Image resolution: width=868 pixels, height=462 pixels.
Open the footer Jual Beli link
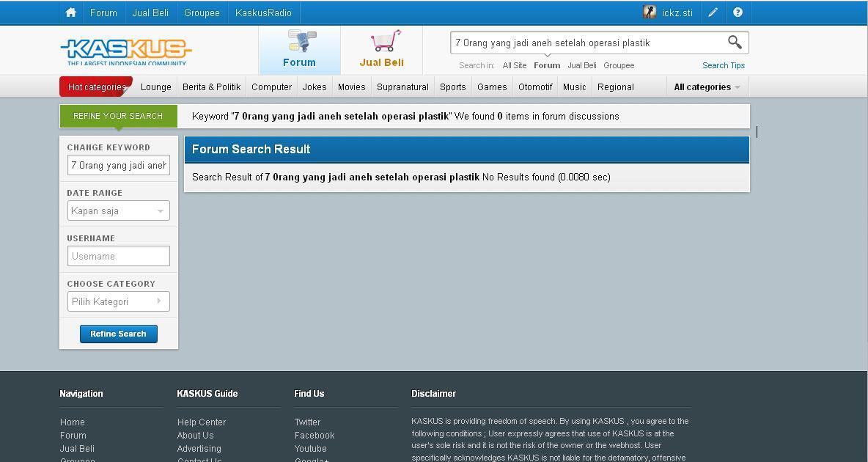tap(78, 449)
